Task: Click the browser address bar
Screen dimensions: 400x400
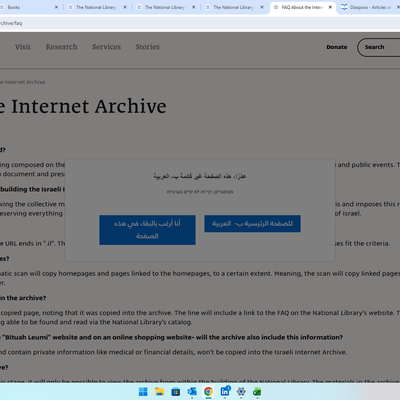Action: point(200,23)
